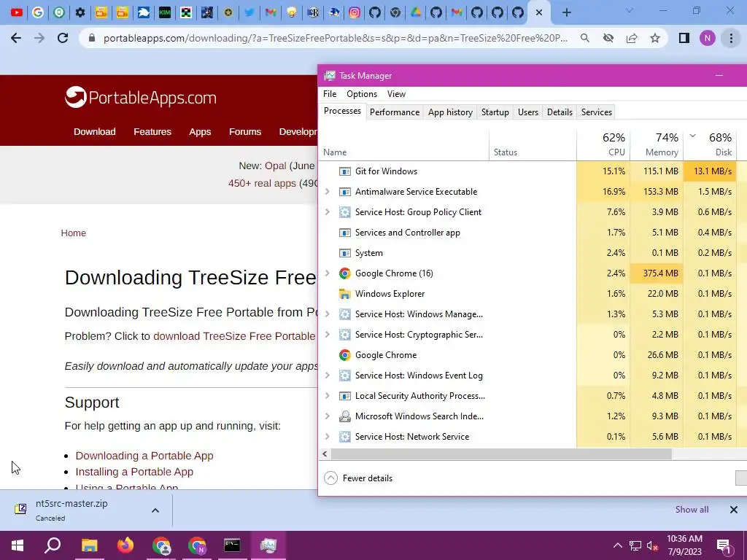The image size is (747, 560).
Task: Click Show all downloads
Action: point(692,510)
